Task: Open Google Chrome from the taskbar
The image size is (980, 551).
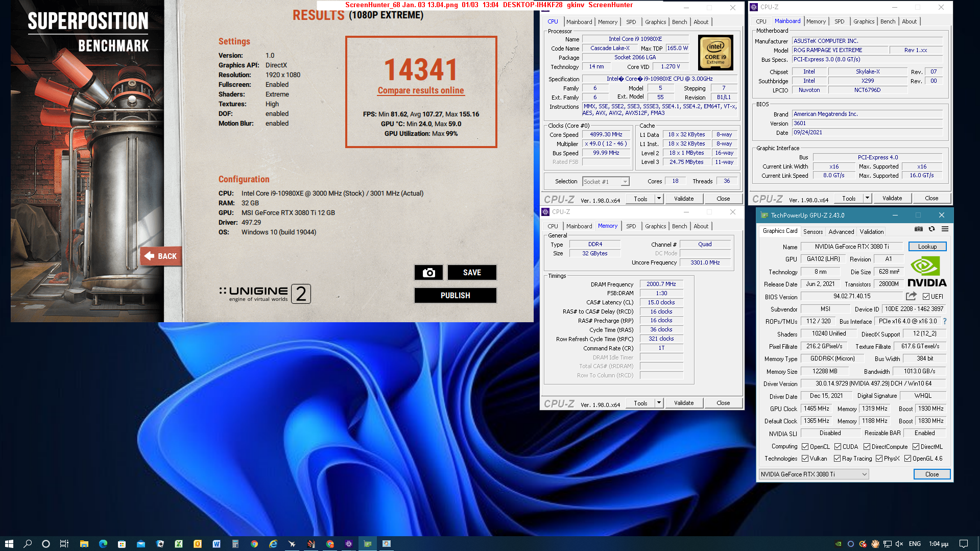Action: coord(254,544)
